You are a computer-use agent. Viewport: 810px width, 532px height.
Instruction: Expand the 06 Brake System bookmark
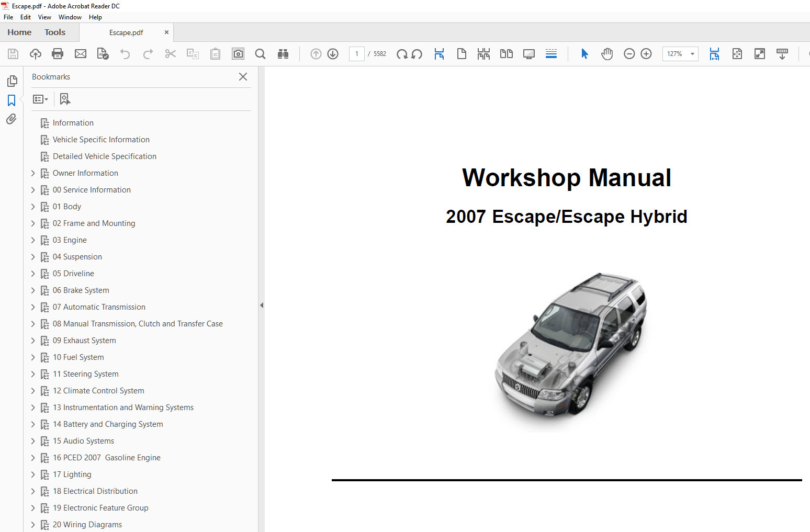click(33, 290)
